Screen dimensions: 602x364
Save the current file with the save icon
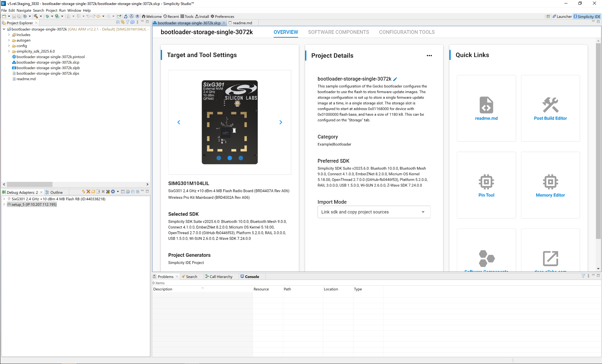pos(14,16)
